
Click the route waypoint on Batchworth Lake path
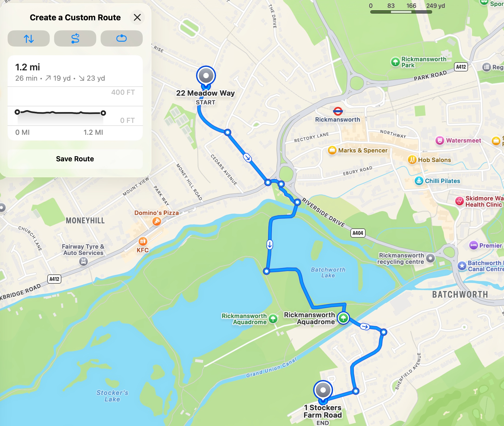point(267,271)
